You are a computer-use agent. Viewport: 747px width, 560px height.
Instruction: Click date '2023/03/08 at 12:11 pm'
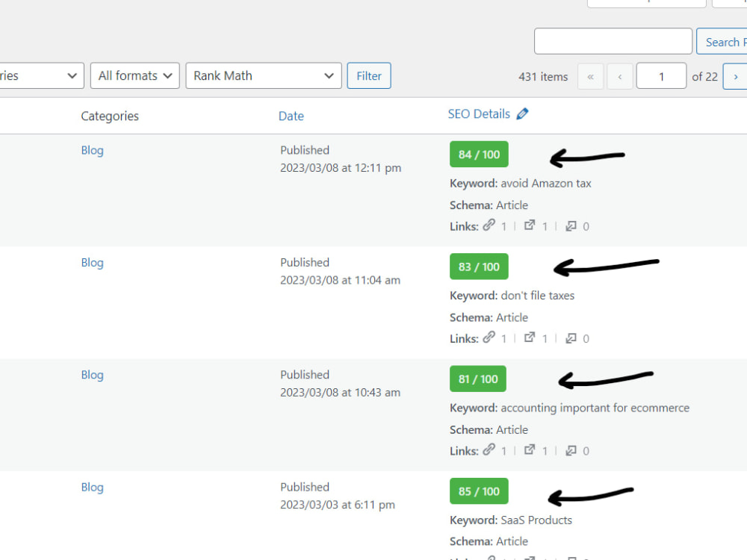[x=341, y=168]
